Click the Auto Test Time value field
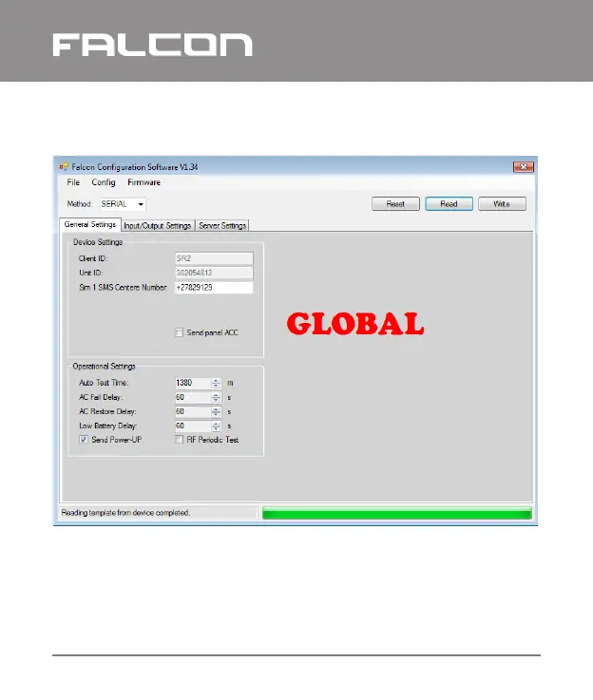This screenshot has height=700, width=593. point(193,383)
